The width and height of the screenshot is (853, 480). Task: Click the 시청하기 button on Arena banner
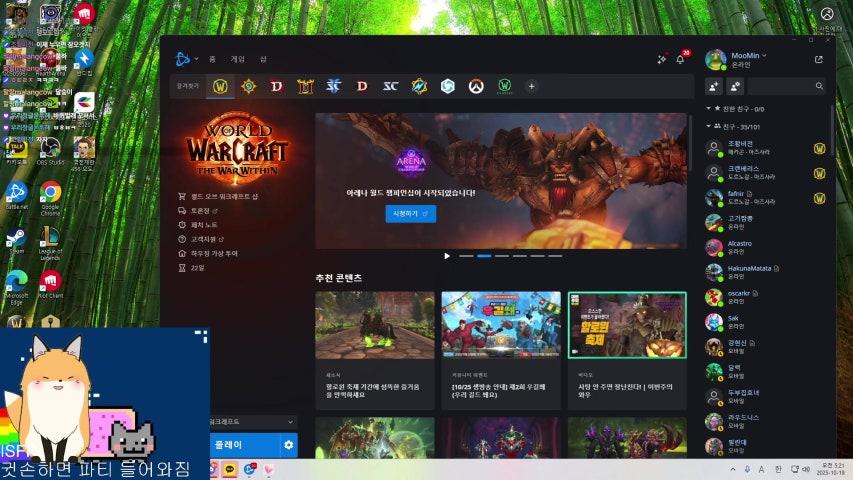[411, 214]
